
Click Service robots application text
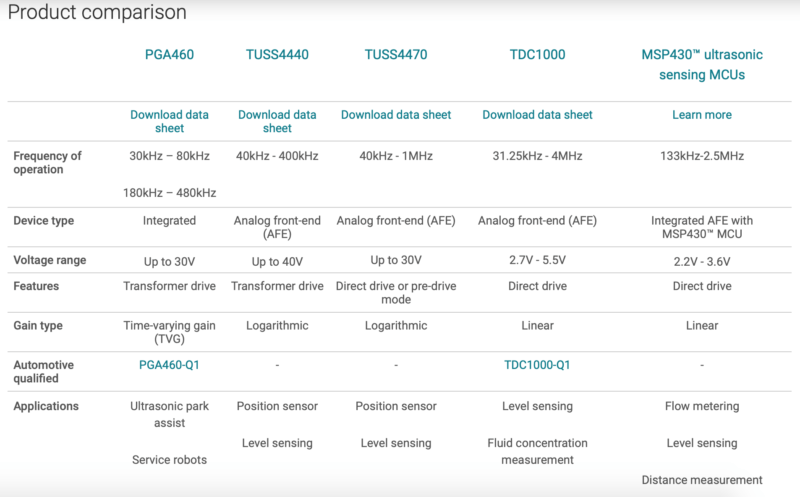[x=169, y=460]
